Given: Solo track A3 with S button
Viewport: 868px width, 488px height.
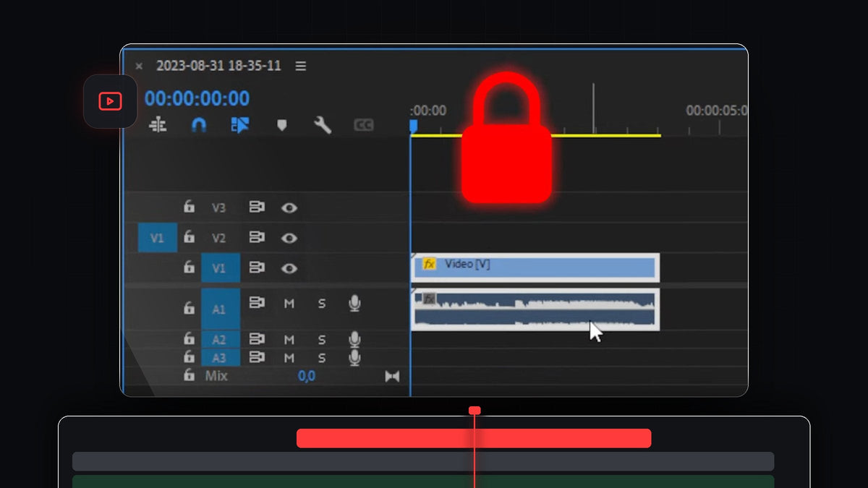Looking at the screenshot, I should click(322, 358).
